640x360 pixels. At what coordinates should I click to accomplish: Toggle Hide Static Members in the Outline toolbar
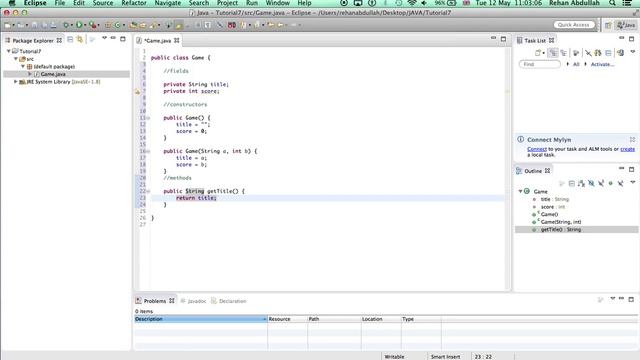pos(601,183)
